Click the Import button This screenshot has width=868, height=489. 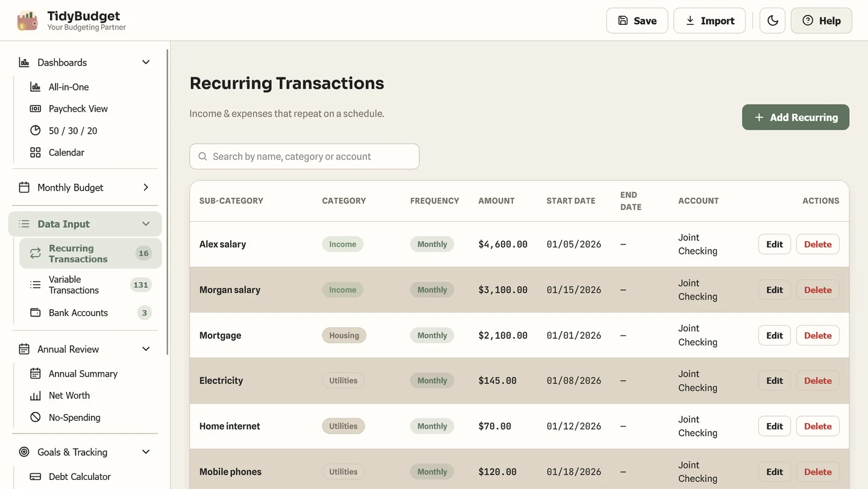(x=709, y=21)
